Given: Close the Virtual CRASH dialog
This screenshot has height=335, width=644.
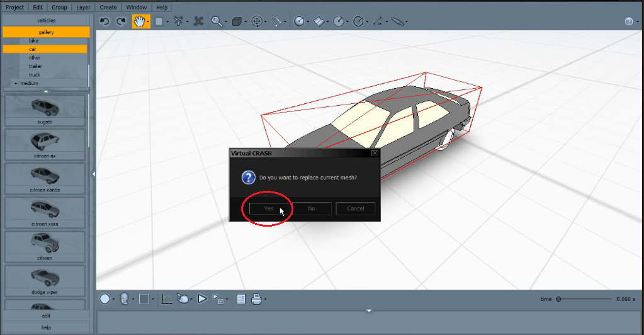Looking at the screenshot, I should 375,153.
